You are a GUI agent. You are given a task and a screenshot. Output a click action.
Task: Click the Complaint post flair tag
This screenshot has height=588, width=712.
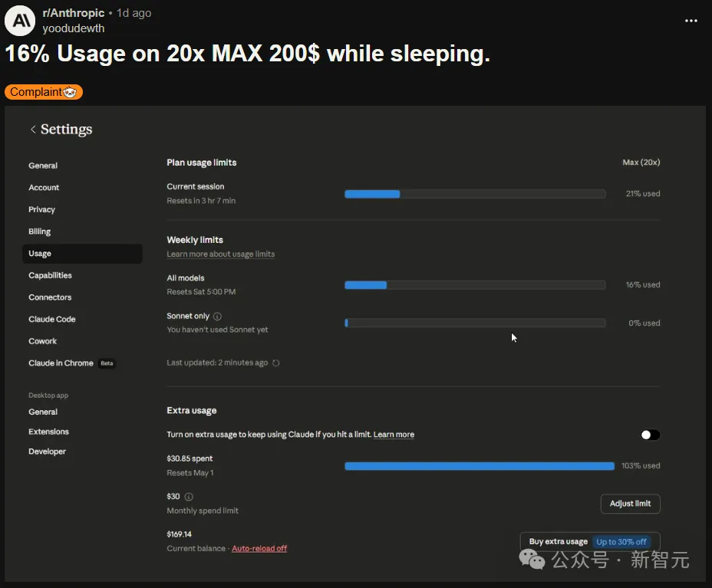(43, 92)
